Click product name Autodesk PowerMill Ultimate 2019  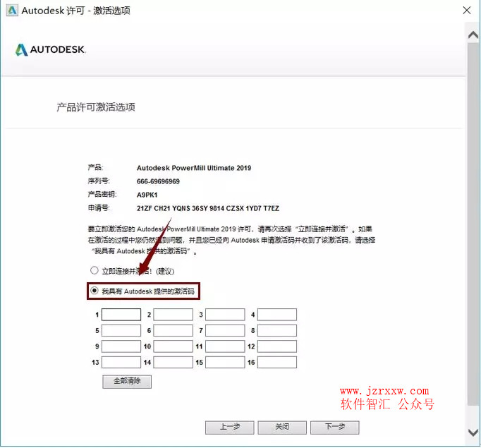click(x=194, y=168)
